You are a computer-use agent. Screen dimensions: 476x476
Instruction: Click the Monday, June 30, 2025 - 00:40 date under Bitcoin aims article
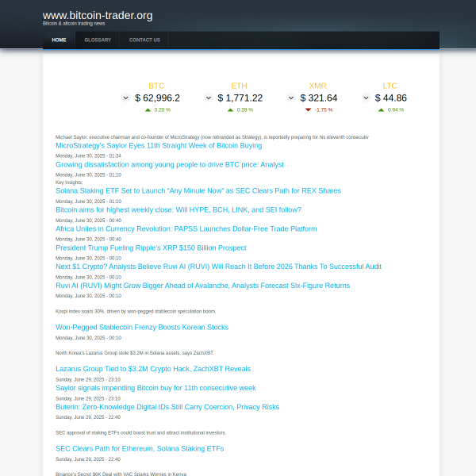pyautogui.click(x=88, y=221)
